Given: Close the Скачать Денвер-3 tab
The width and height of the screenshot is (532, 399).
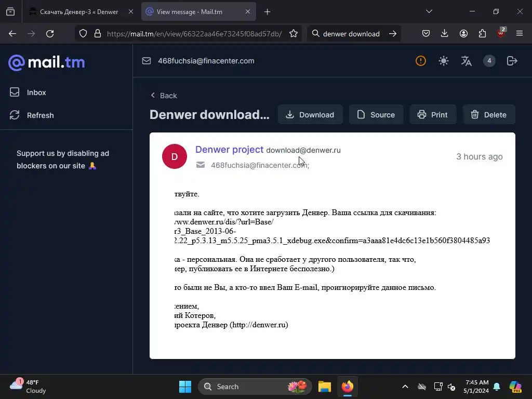Looking at the screenshot, I should (130, 12).
